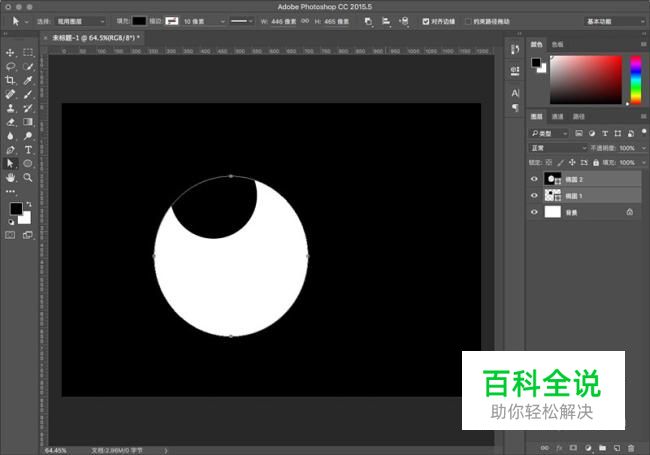The image size is (650, 455).
Task: Click the layer style fx icon
Action: 559,448
